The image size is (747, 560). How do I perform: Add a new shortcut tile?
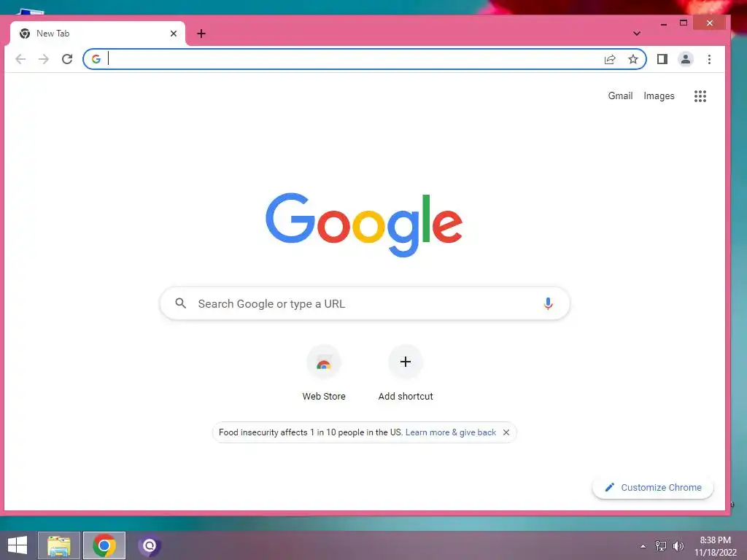point(406,374)
